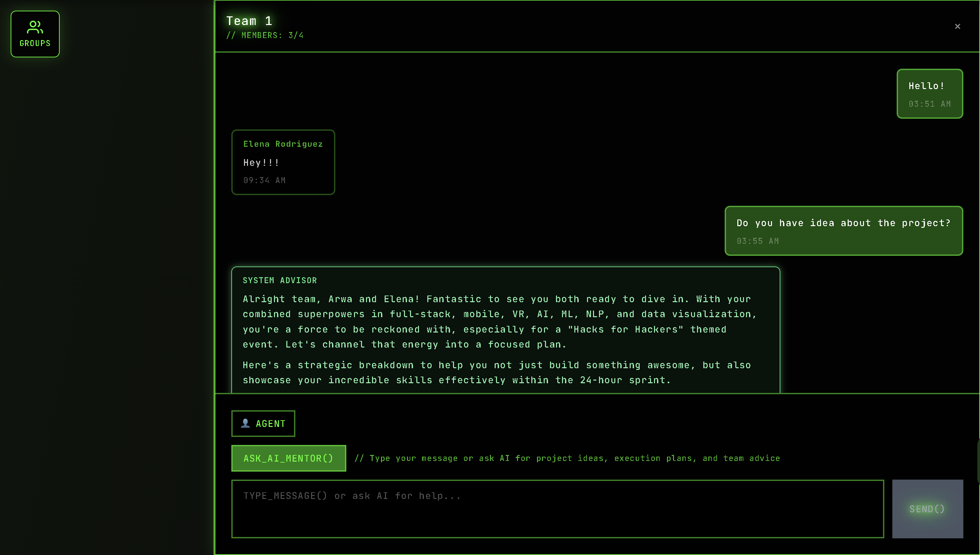The height and width of the screenshot is (555, 980).
Task: Click the SEND() button
Action: point(927,509)
